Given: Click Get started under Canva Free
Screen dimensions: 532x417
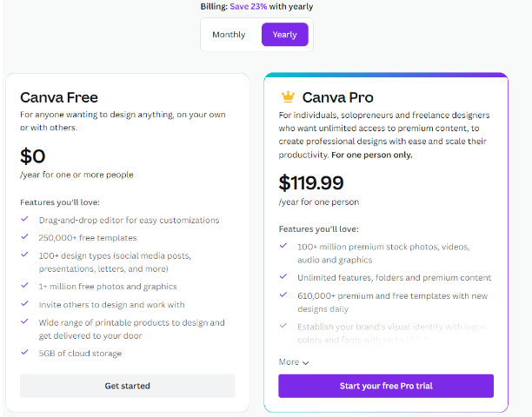Looking at the screenshot, I should tap(127, 386).
